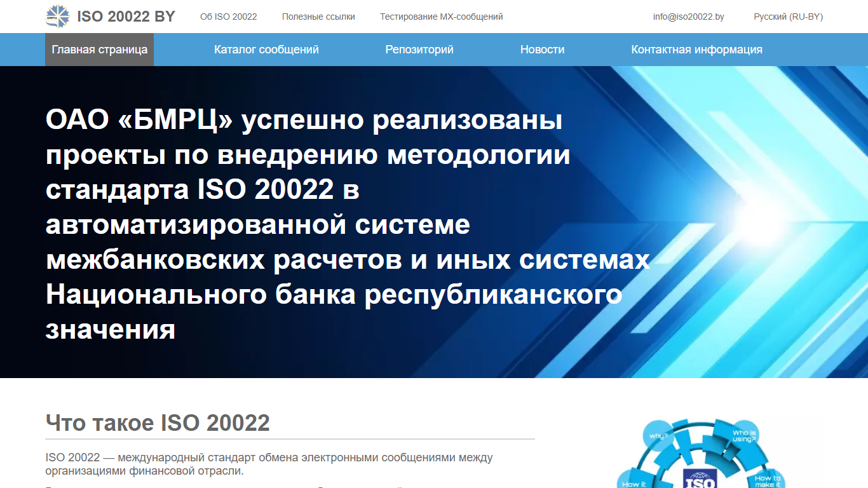Click the info@iso20022.by email link
The height and width of the screenshot is (488, 868).
pyautogui.click(x=689, y=17)
